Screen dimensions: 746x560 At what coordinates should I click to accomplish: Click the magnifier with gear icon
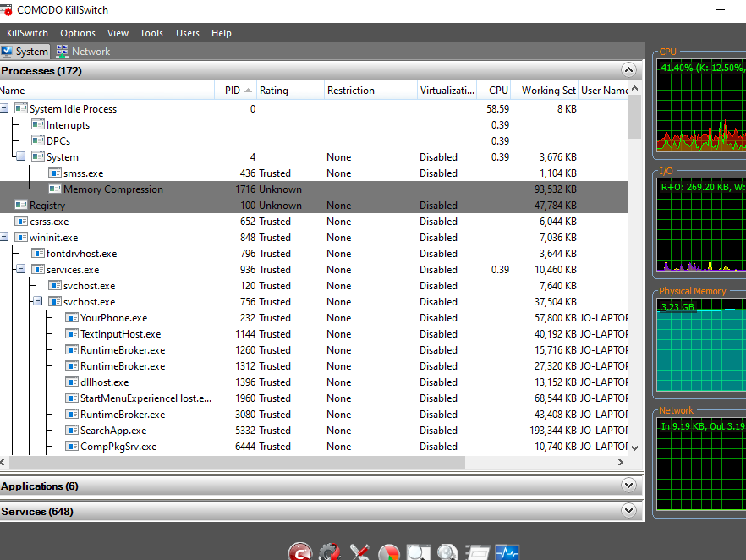(447, 552)
